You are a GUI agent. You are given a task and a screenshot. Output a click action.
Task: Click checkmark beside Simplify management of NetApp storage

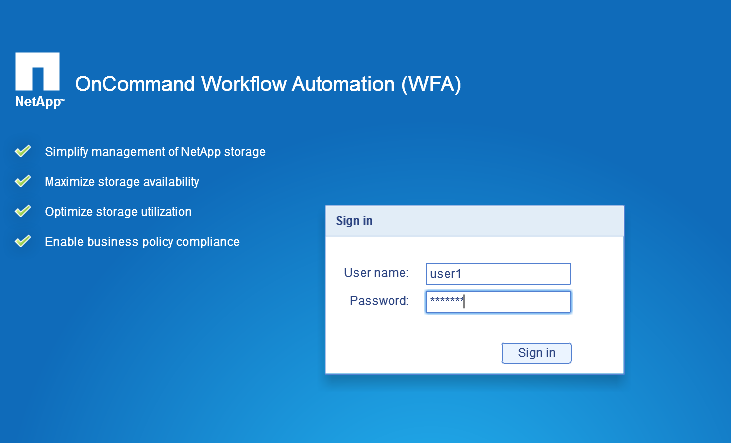[x=23, y=152]
